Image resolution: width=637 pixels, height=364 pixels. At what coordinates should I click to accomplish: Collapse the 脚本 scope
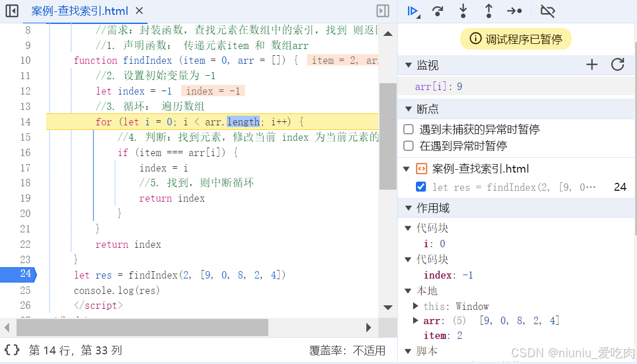pyautogui.click(x=408, y=351)
